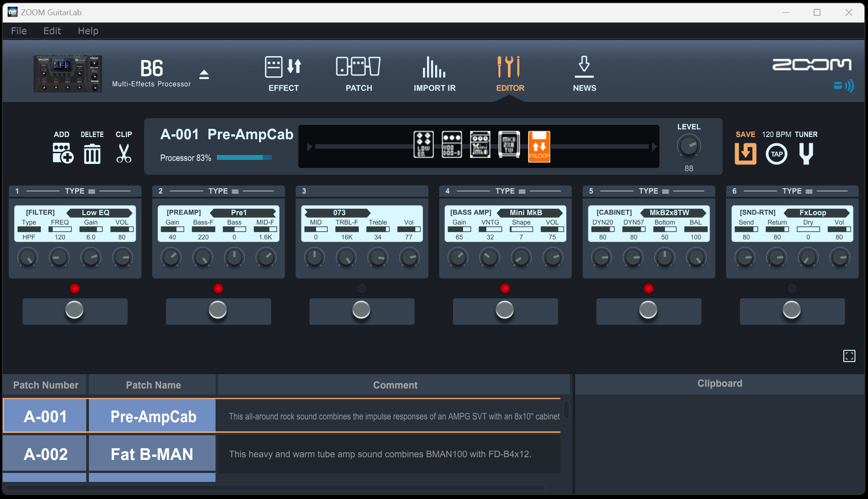Open the Pre1 preamp selector
This screenshot has height=499, width=868.
pos(243,212)
